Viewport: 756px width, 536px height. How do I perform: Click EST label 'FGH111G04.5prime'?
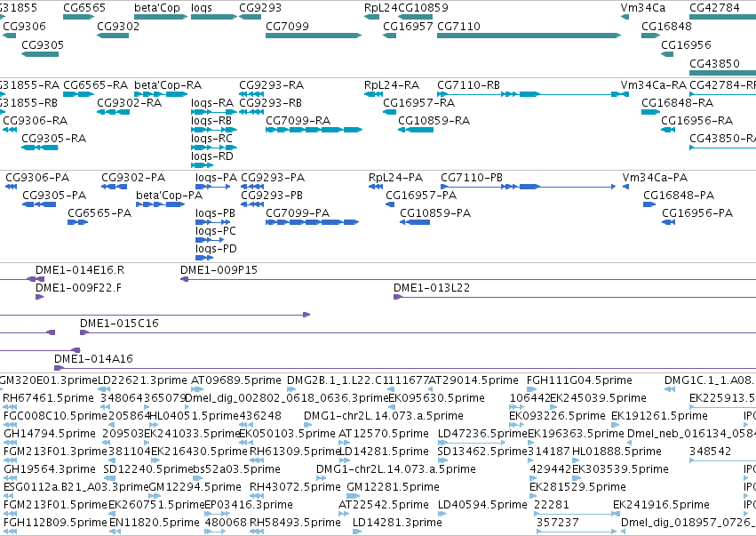579,380
